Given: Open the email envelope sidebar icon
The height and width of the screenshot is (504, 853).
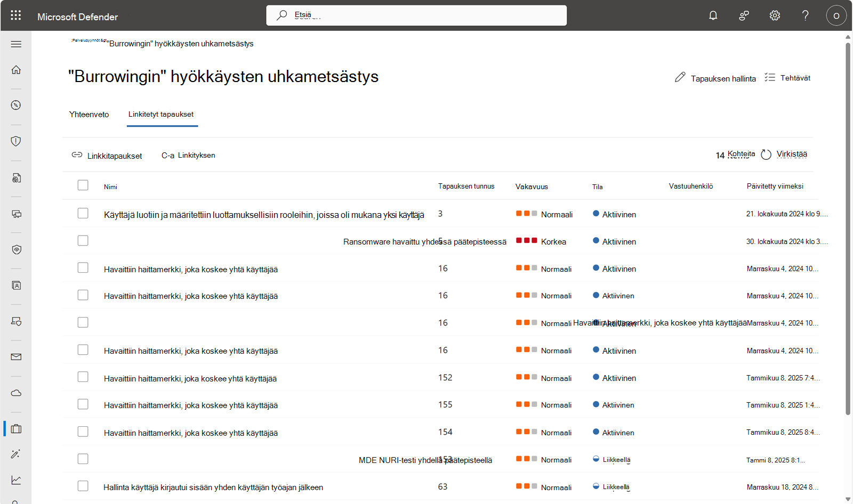Looking at the screenshot, I should coord(16,357).
